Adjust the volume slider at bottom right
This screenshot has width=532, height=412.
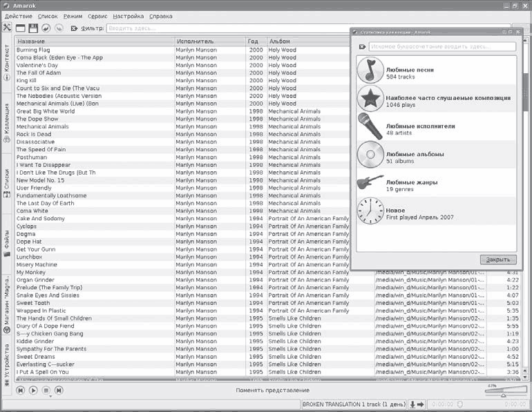(x=504, y=391)
